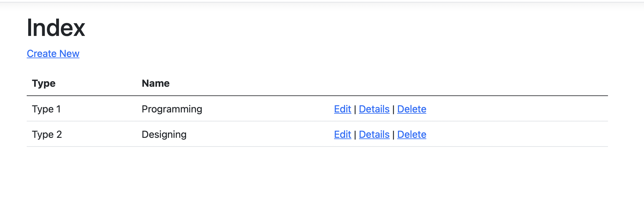
Task: Click the Type 1 label cell
Action: pos(47,109)
